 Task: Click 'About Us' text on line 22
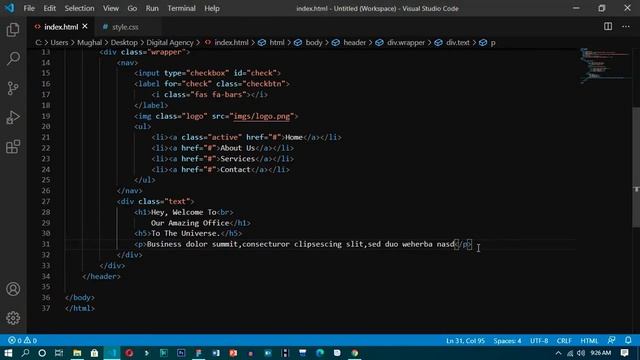238,148
